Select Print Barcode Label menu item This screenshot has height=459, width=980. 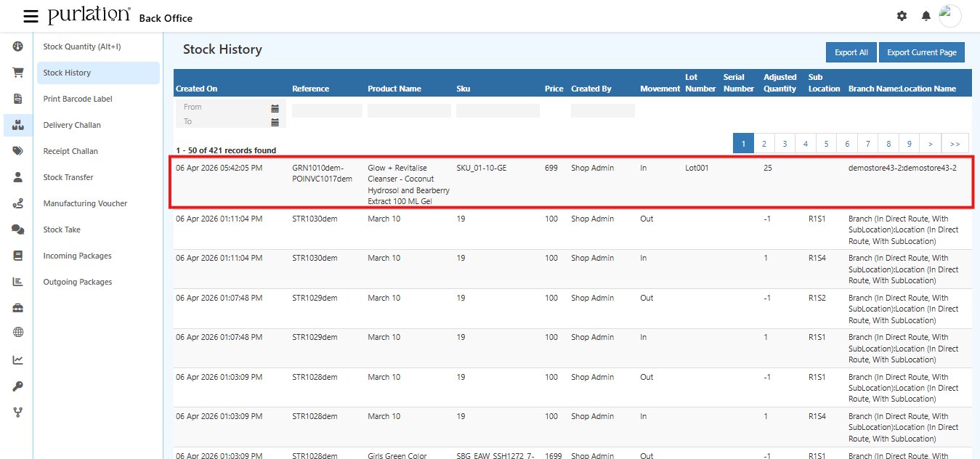point(78,99)
